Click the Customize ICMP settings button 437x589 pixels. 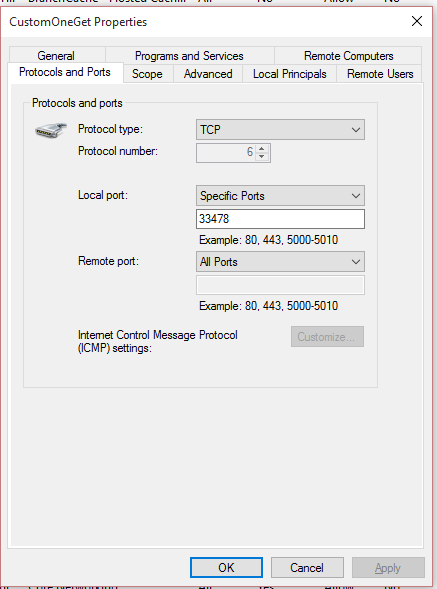(327, 337)
